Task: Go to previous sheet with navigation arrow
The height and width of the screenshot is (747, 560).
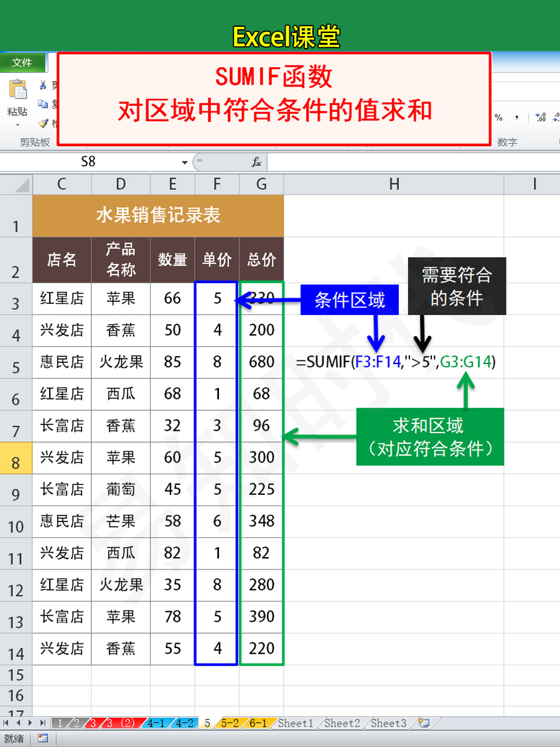Action: [19, 723]
